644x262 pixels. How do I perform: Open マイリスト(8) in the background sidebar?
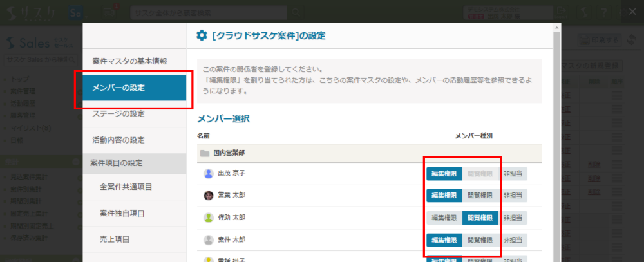31,127
